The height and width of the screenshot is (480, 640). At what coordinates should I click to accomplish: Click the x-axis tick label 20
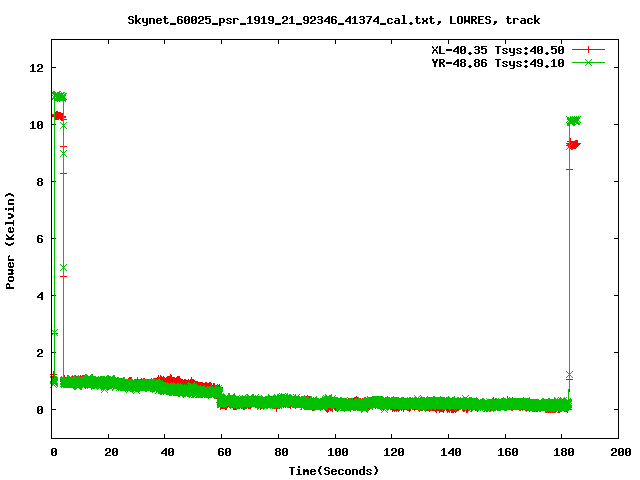(x=111, y=452)
